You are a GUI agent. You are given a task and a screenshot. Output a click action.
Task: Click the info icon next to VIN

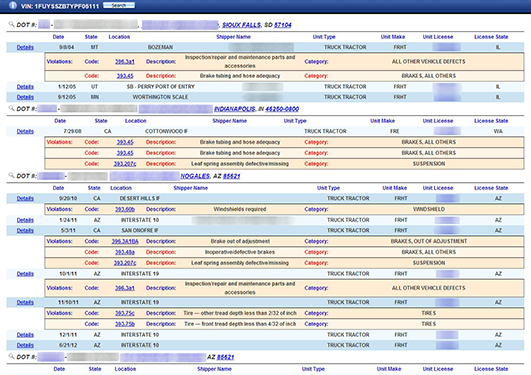[13, 5]
